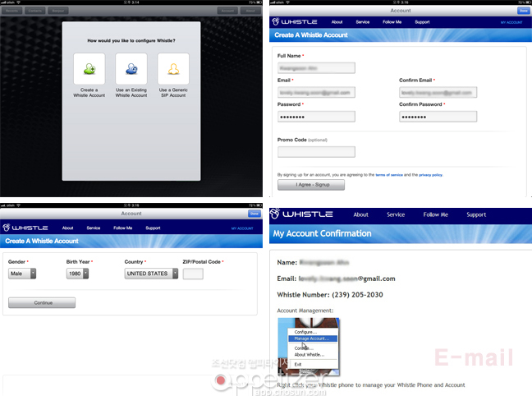
Task: Open Support above the Gender form
Action: click(153, 228)
